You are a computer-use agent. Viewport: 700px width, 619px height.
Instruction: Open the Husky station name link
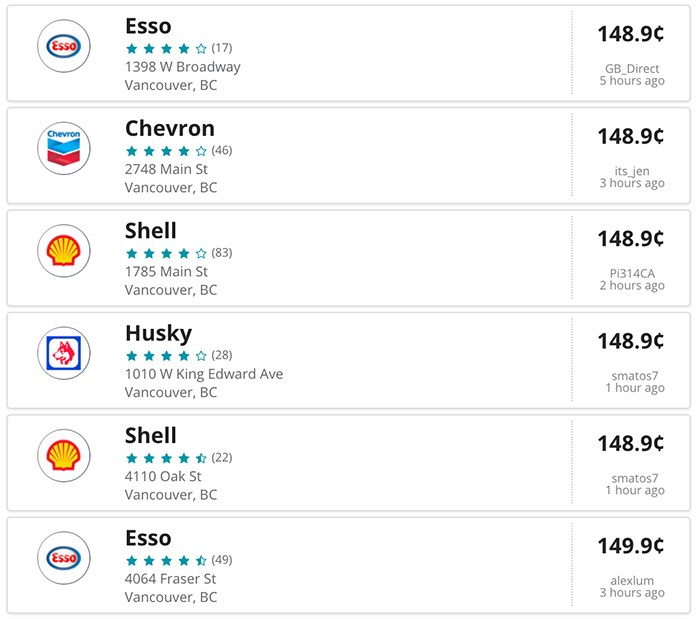coord(158,334)
